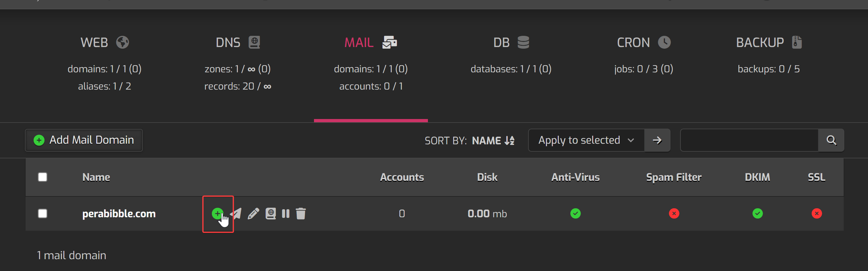Change sort order via NAME sorter
The height and width of the screenshot is (271, 868).
pos(493,140)
